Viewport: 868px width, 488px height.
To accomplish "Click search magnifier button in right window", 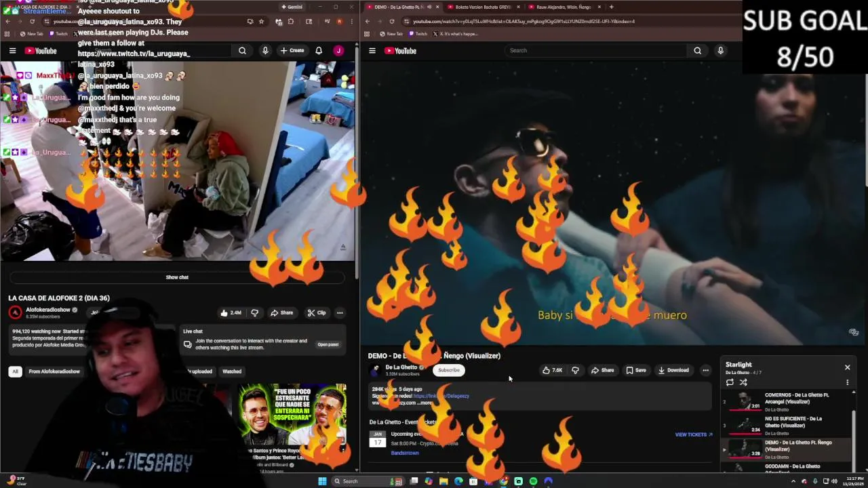I will coord(697,50).
